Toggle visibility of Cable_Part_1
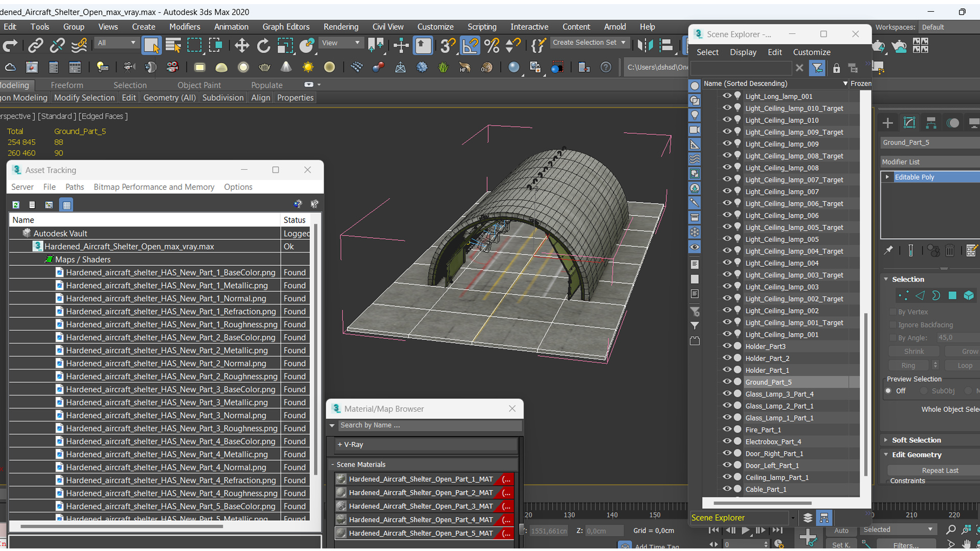 click(727, 489)
